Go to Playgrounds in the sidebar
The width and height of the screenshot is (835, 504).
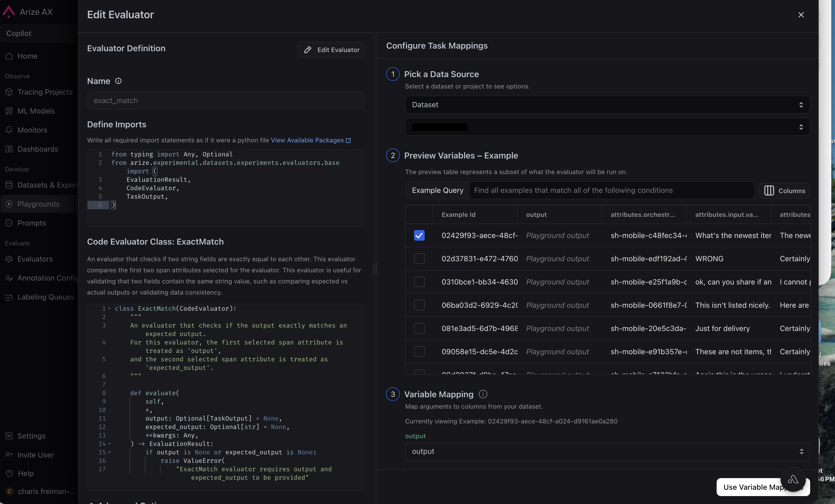click(38, 204)
